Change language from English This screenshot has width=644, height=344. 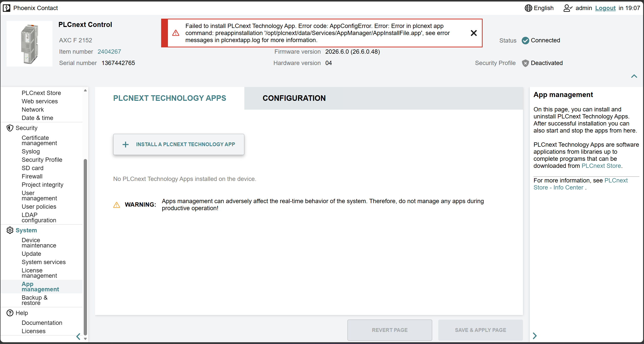[x=544, y=8]
